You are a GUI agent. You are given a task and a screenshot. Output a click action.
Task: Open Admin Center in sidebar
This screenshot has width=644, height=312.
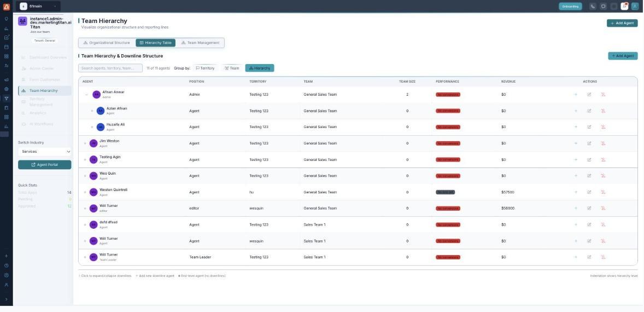[44, 68]
